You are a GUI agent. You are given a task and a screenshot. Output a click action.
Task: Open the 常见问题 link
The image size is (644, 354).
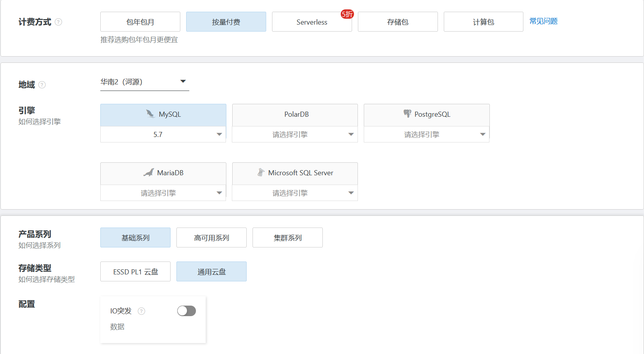click(543, 21)
